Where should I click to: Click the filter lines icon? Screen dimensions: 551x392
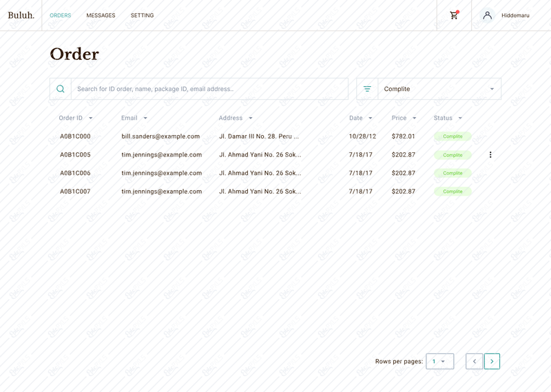[367, 89]
